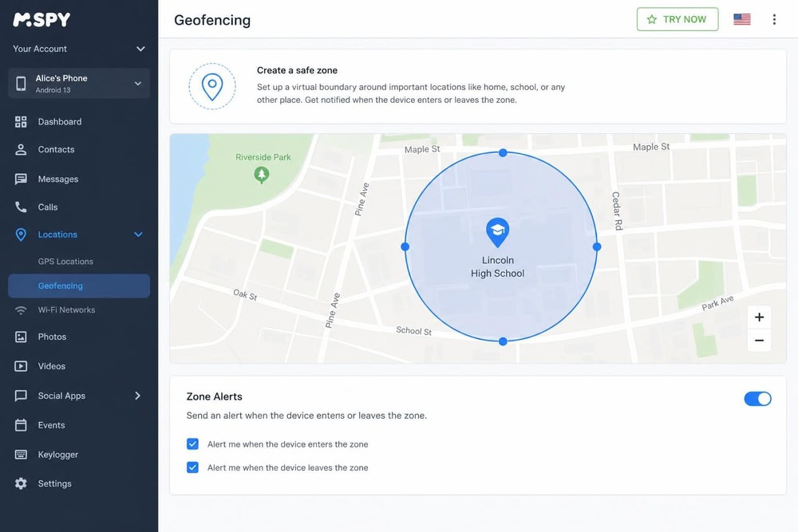Select the top handle of geofence circle

click(x=503, y=152)
